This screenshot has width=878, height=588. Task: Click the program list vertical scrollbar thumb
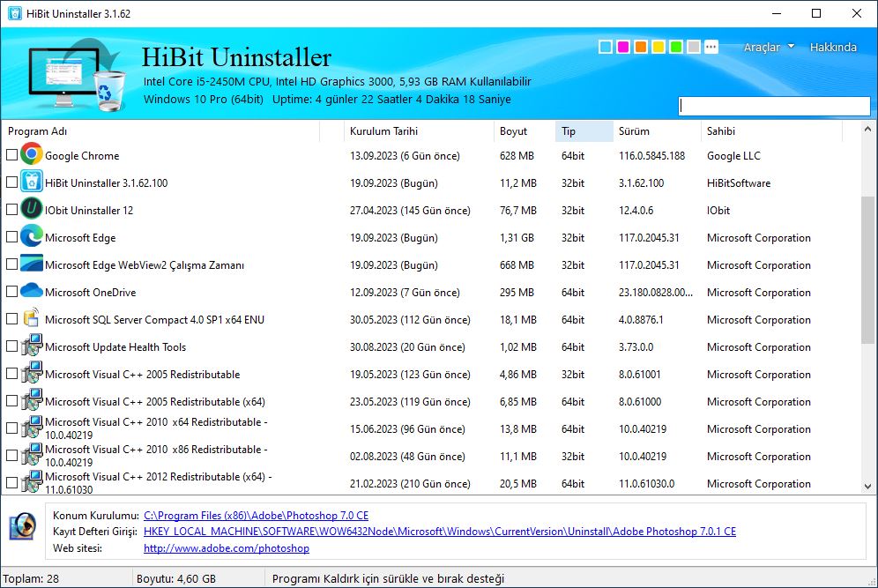click(868, 270)
